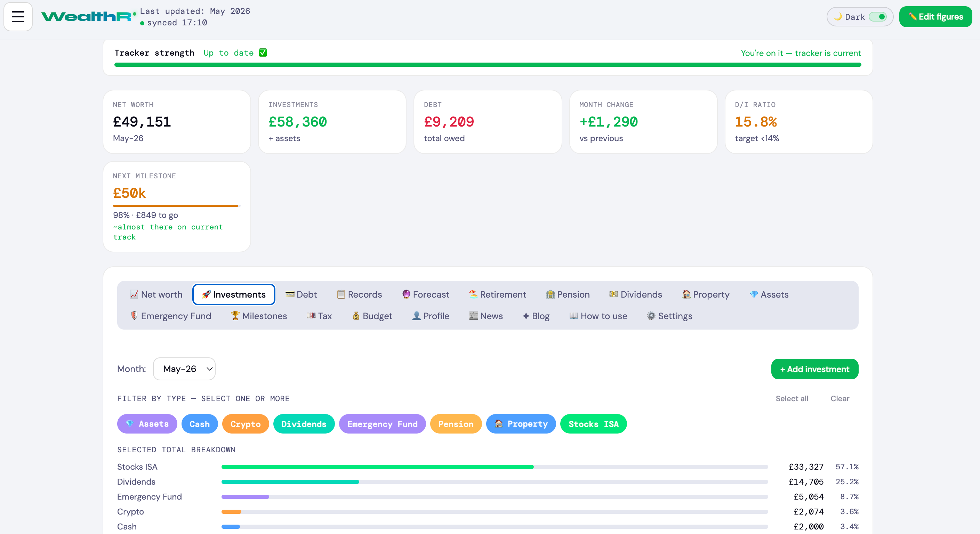Click the Forecast crystal ball icon
The height and width of the screenshot is (534, 980).
(406, 294)
